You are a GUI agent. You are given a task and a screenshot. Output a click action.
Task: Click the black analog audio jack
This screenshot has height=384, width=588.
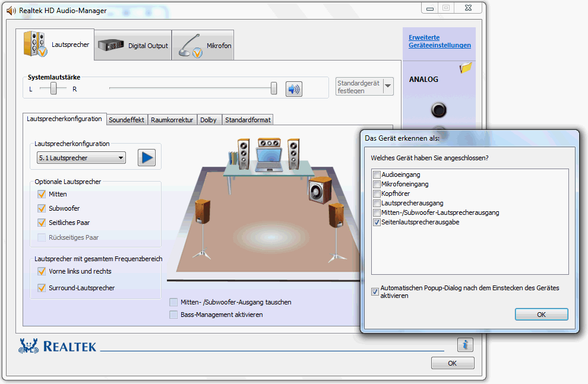point(439,110)
